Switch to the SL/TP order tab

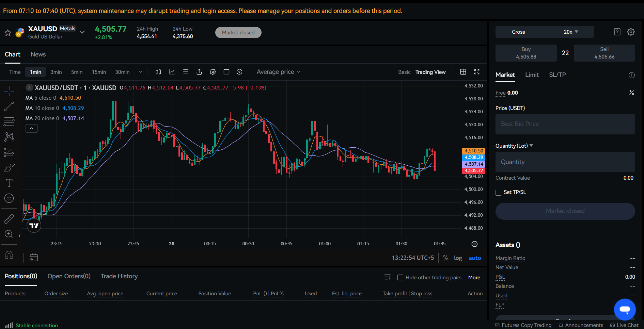[x=557, y=75]
